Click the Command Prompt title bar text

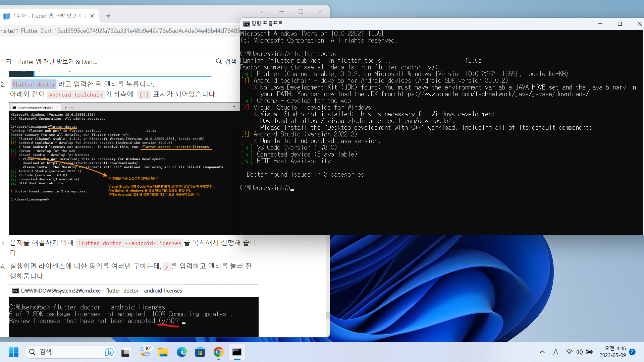pos(267,24)
